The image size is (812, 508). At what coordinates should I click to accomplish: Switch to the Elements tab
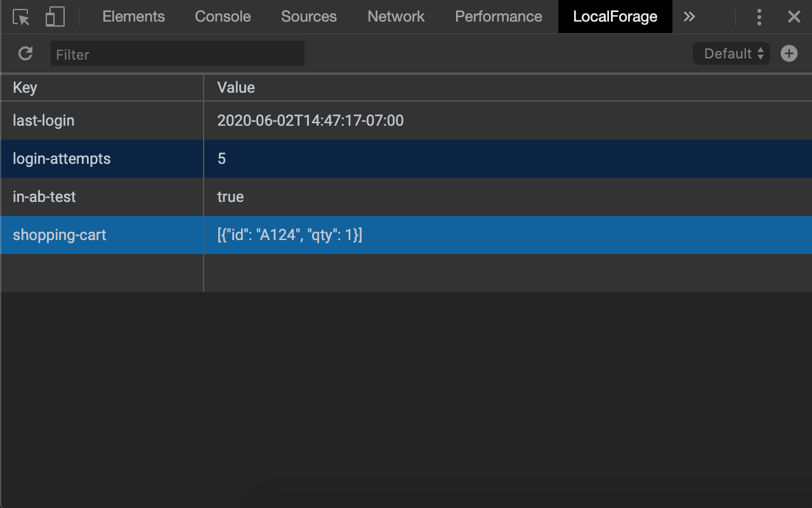133,17
